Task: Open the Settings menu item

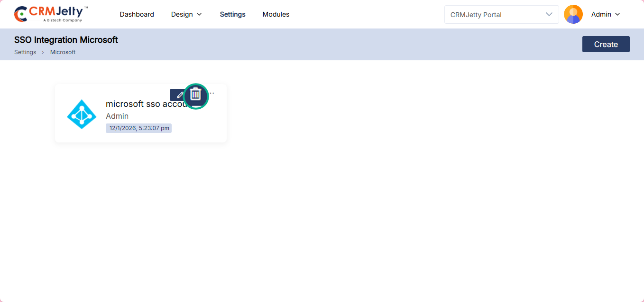Action: [232, 14]
